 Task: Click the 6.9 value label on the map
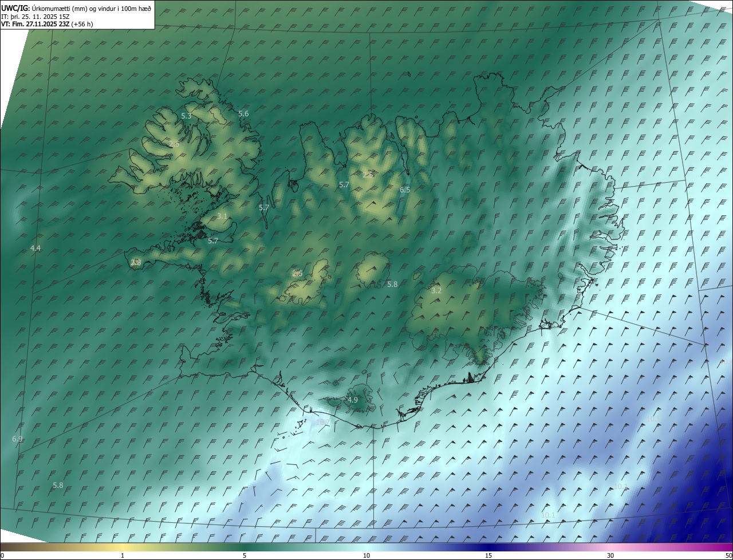[17, 439]
